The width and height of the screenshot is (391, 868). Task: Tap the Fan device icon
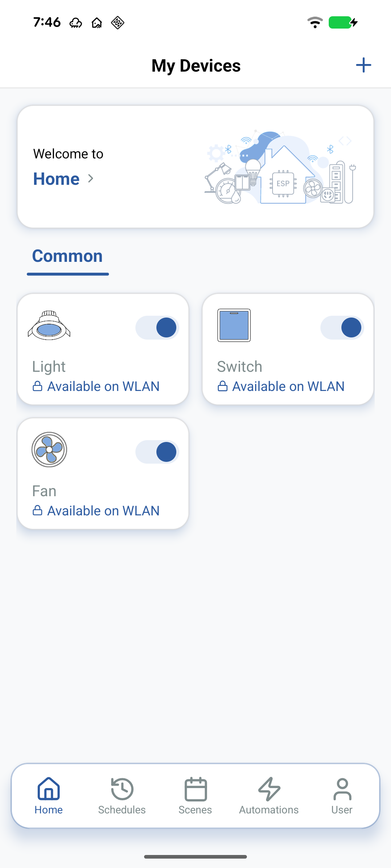pyautogui.click(x=49, y=450)
